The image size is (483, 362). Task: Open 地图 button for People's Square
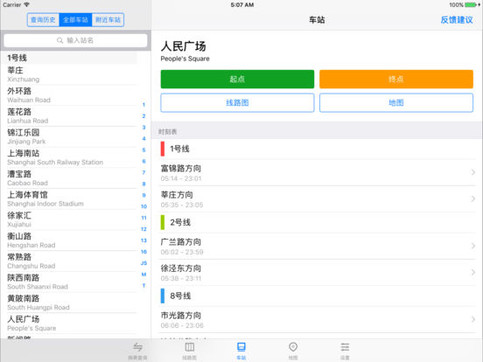pos(396,103)
